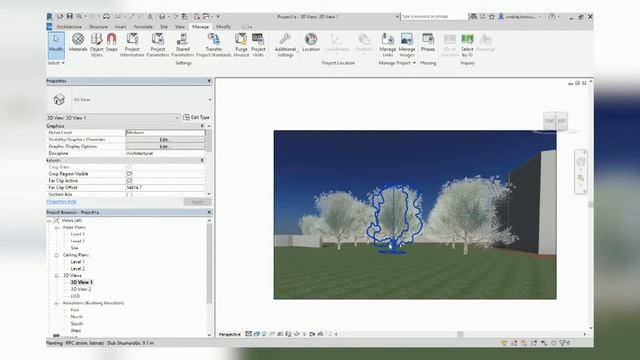Open the second Modify ribbon tab
Viewport: 640px width, 360px height.
click(223, 27)
